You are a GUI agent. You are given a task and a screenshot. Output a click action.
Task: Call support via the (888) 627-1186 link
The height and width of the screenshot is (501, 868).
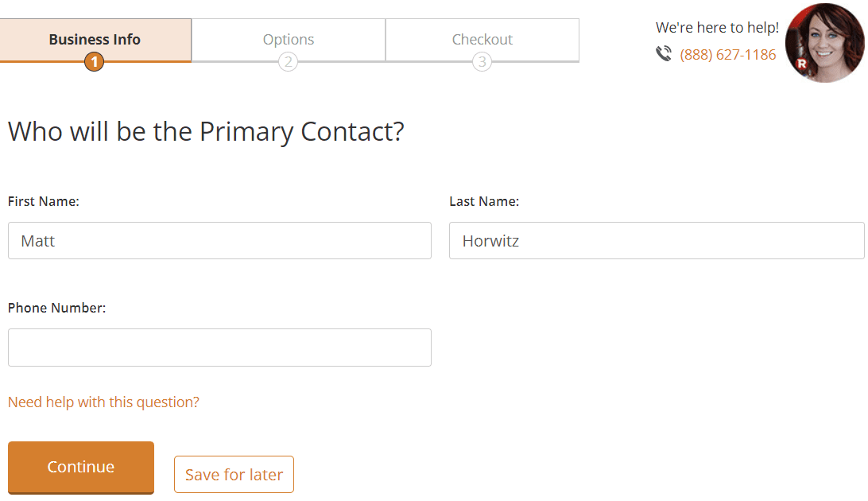click(x=727, y=54)
